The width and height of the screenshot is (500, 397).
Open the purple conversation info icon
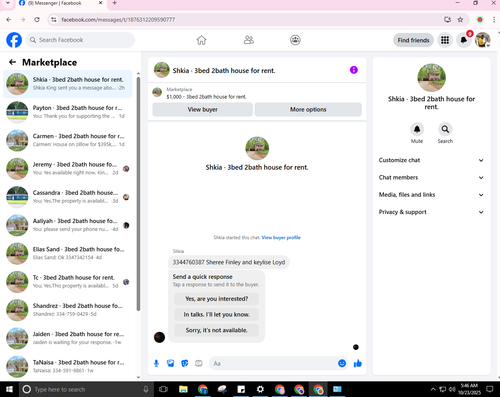tap(354, 70)
